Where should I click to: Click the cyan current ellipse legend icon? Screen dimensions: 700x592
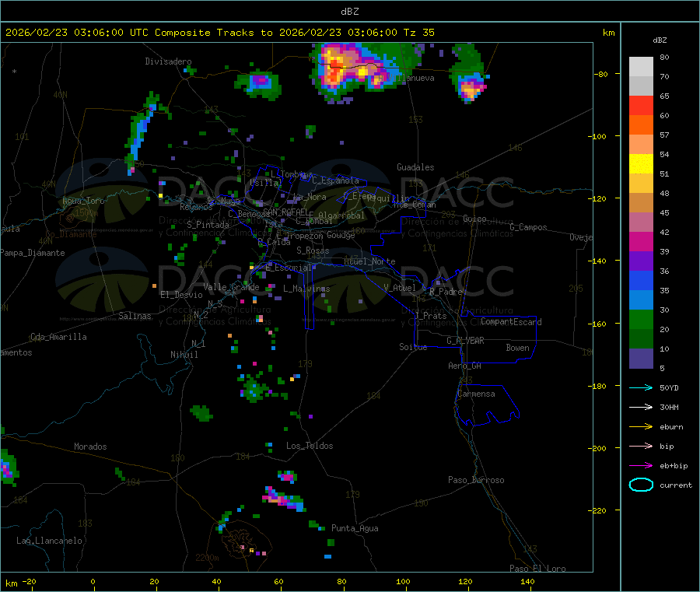641,485
